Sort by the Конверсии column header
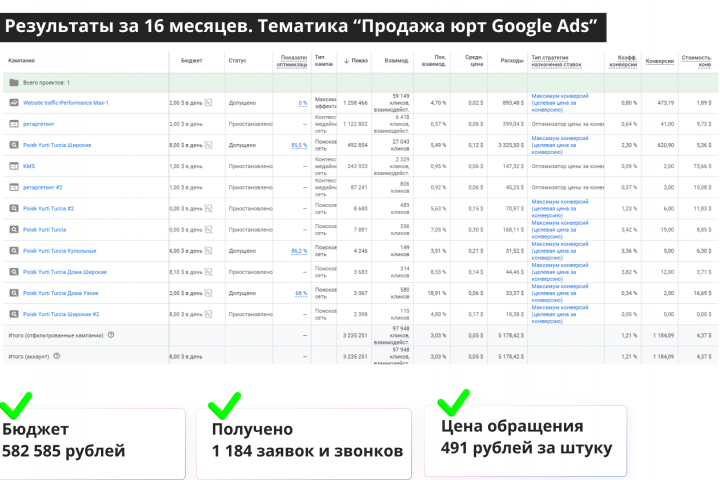Viewport: 720px width, 480px height. click(660, 61)
